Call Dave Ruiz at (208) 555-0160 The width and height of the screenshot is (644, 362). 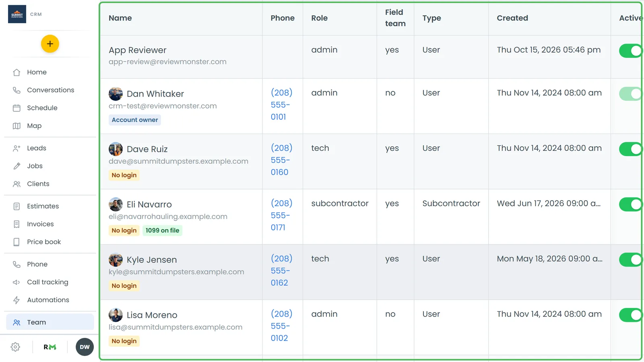[x=281, y=160]
